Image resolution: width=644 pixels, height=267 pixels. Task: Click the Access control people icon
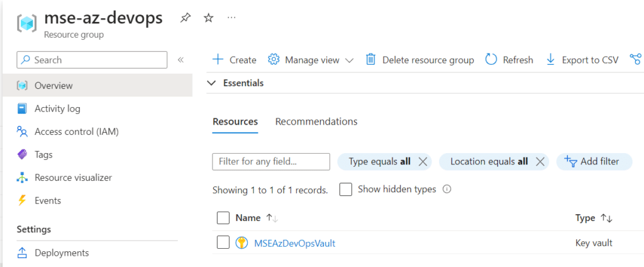tap(22, 132)
